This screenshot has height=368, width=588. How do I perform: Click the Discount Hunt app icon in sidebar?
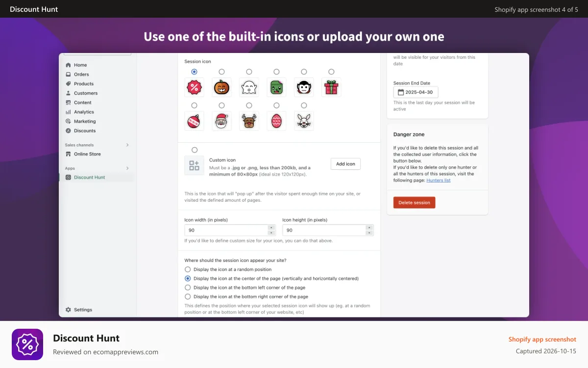pyautogui.click(x=69, y=177)
